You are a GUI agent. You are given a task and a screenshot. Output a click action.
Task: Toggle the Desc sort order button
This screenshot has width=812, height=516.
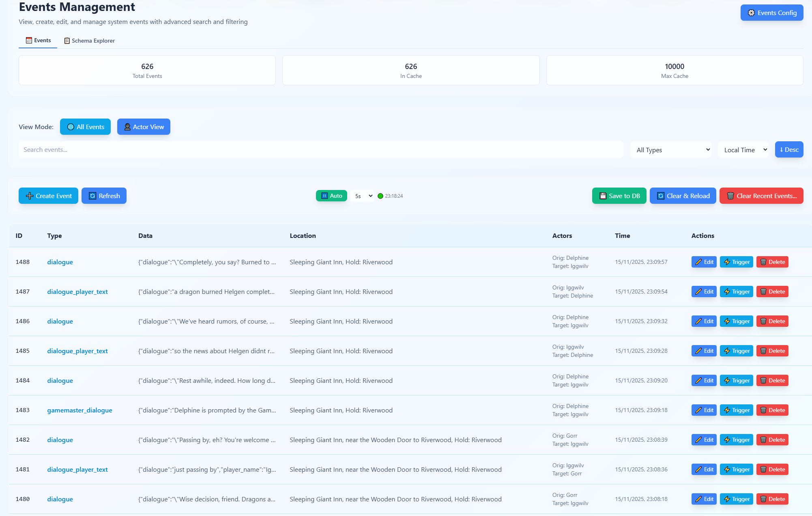tap(788, 149)
